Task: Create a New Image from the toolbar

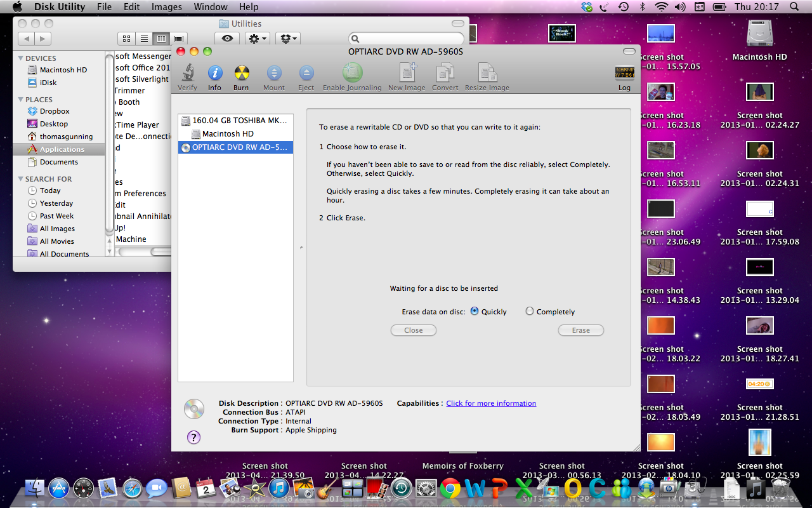Action: [407, 72]
